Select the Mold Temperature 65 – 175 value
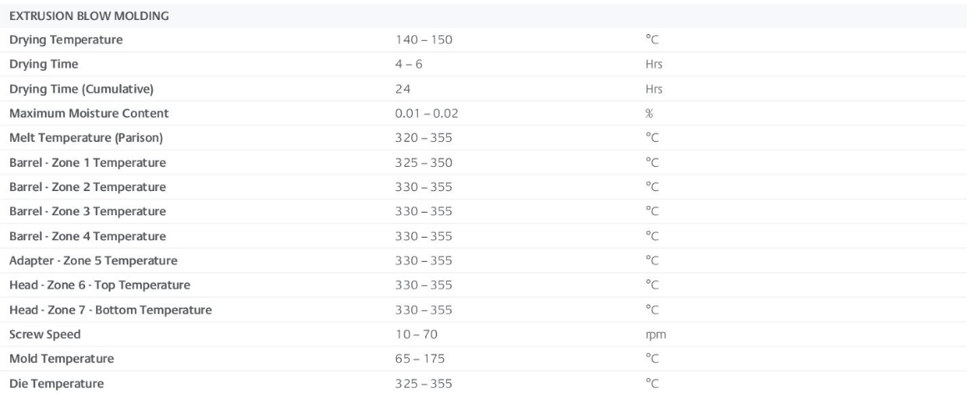980x408 pixels. point(420,359)
